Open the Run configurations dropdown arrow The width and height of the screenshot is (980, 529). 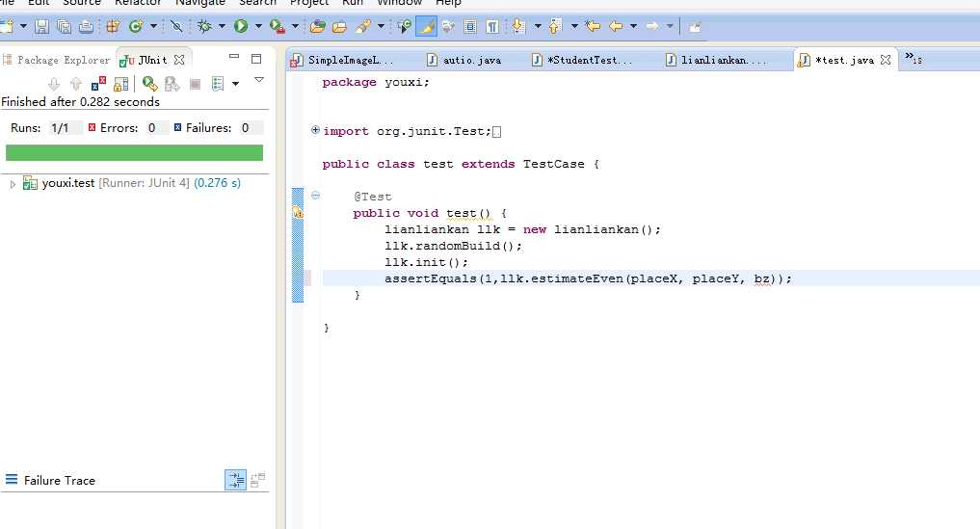coord(258,26)
